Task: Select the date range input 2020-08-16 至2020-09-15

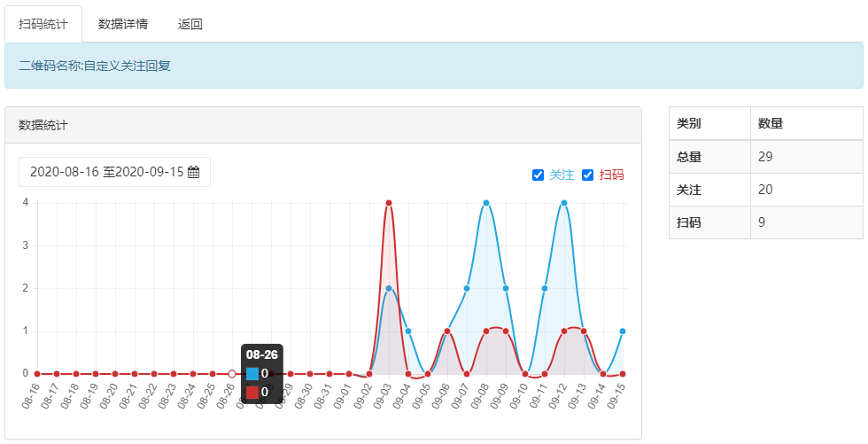Action: click(x=114, y=172)
